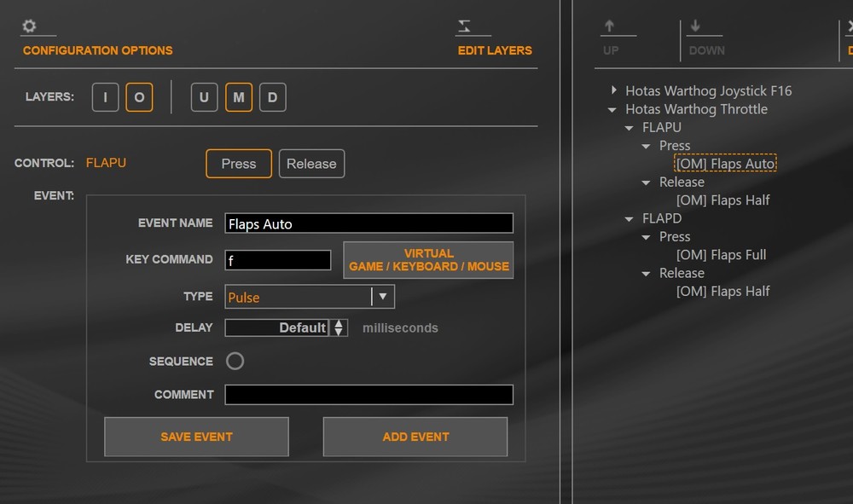Collapse Press node under FLAPD

(647, 237)
